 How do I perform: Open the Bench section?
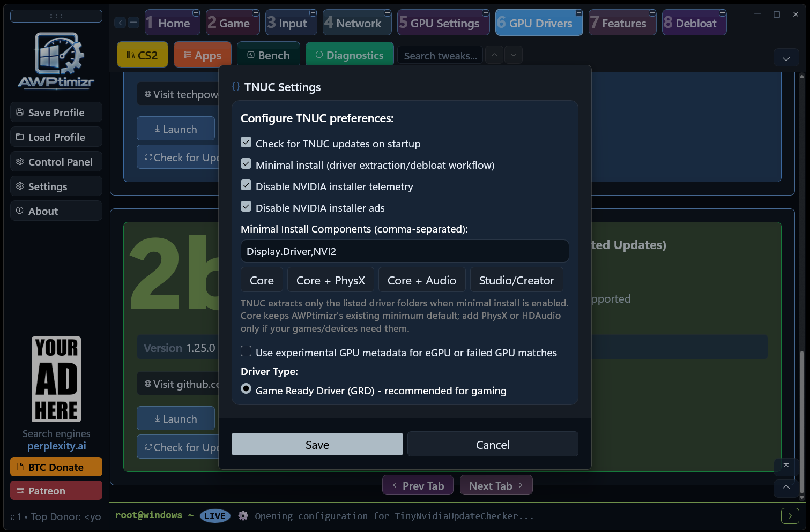point(269,55)
